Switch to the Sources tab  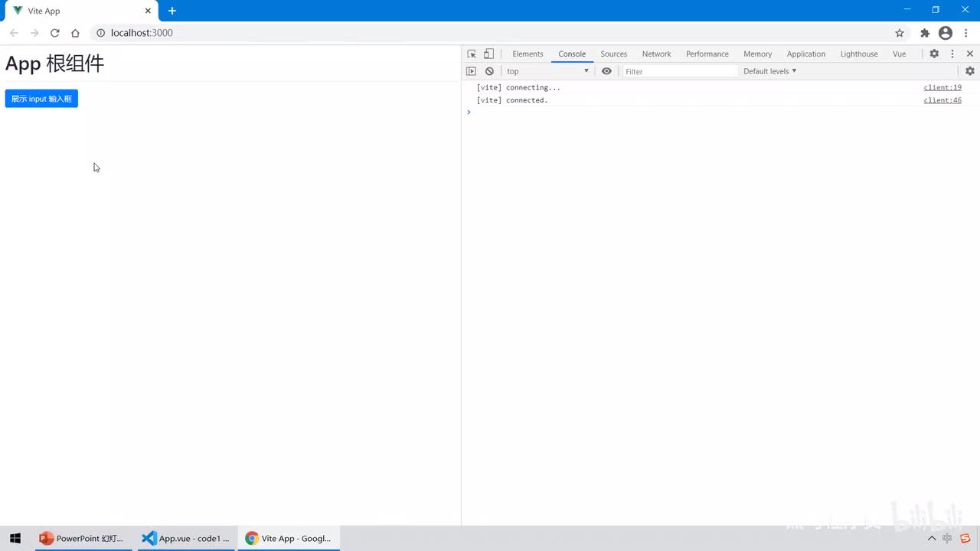click(613, 54)
